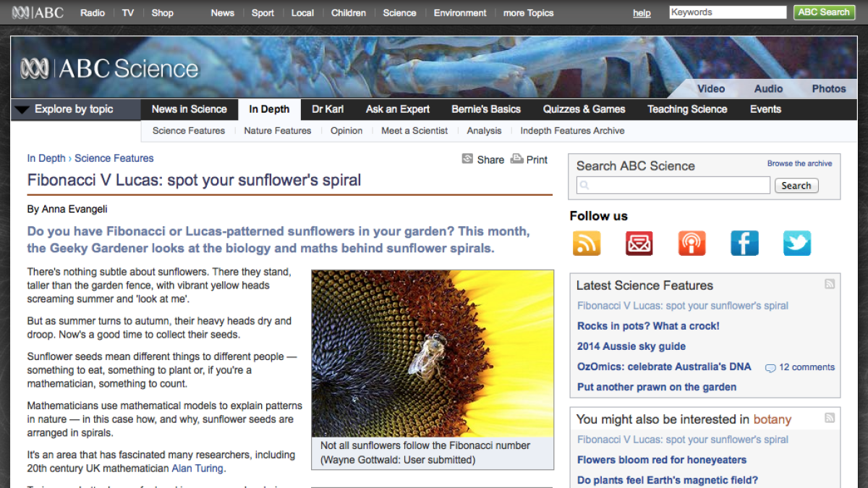Click inside the Search ABC Science field
Image resolution: width=868 pixels, height=488 pixels.
point(671,185)
